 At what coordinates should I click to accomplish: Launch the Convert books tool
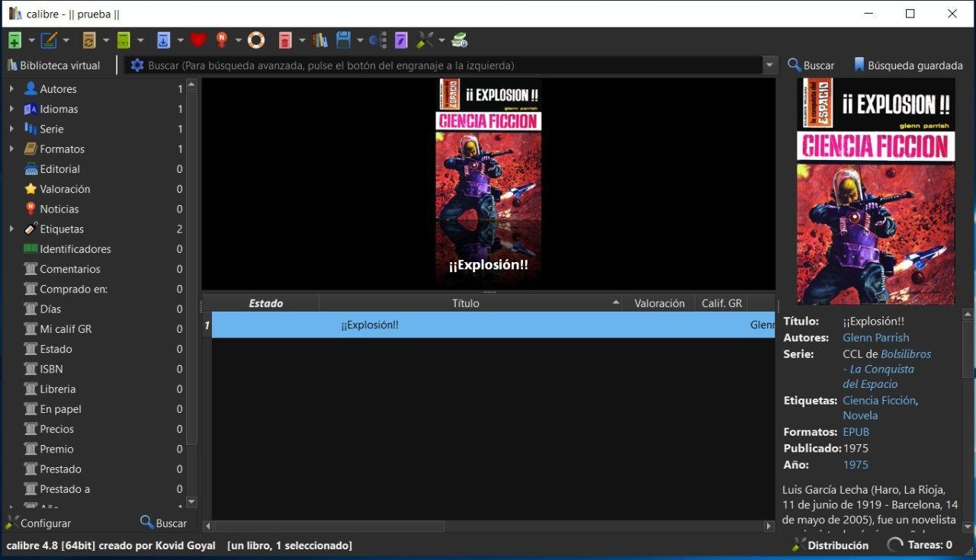[89, 40]
